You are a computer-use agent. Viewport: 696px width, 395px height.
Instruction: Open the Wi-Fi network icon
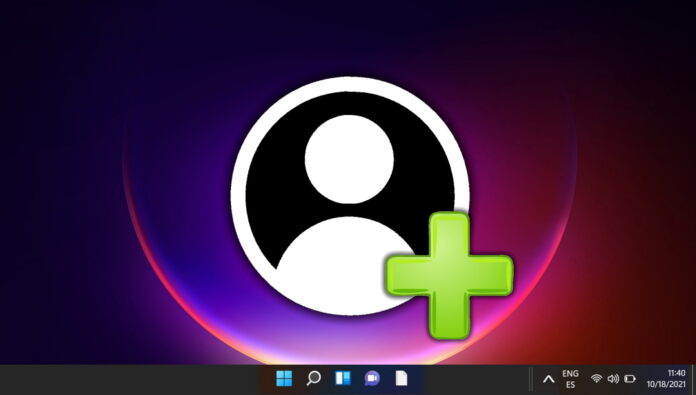[x=597, y=379]
